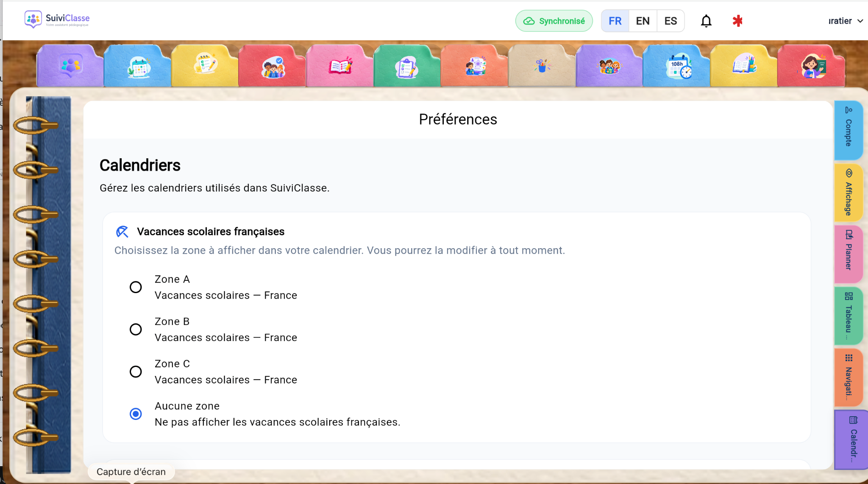The width and height of the screenshot is (868, 484).
Task: Switch to the Compte side tab
Action: coord(849,130)
